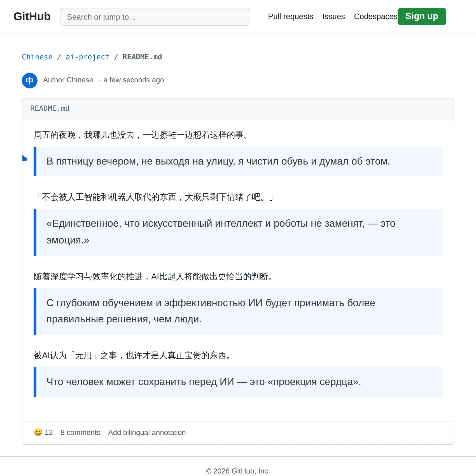Screen dimensions: 476x476
Task: Open the 8 comments link
Action: coord(80,432)
